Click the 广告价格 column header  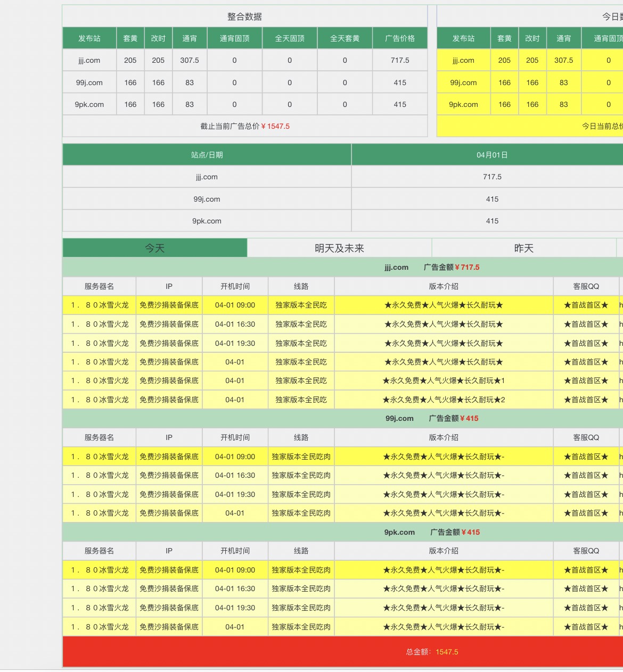coord(400,38)
